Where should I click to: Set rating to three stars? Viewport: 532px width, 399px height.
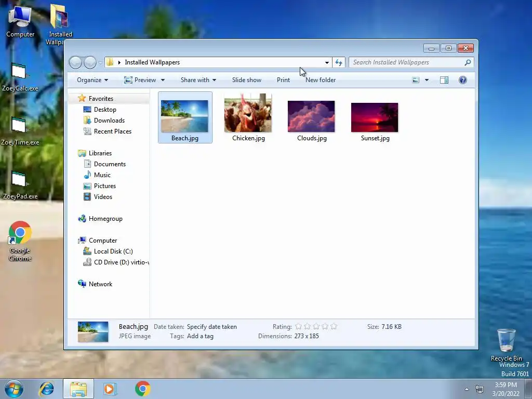[316, 327]
